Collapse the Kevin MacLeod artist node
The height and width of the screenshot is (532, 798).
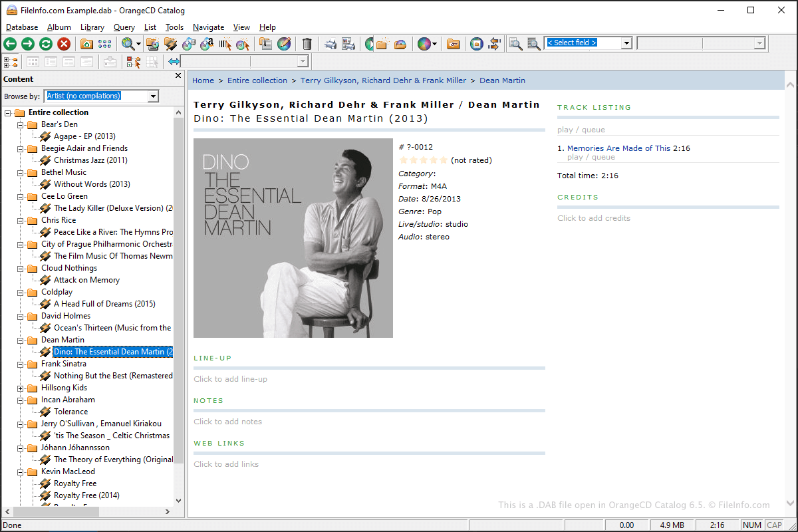(x=21, y=471)
